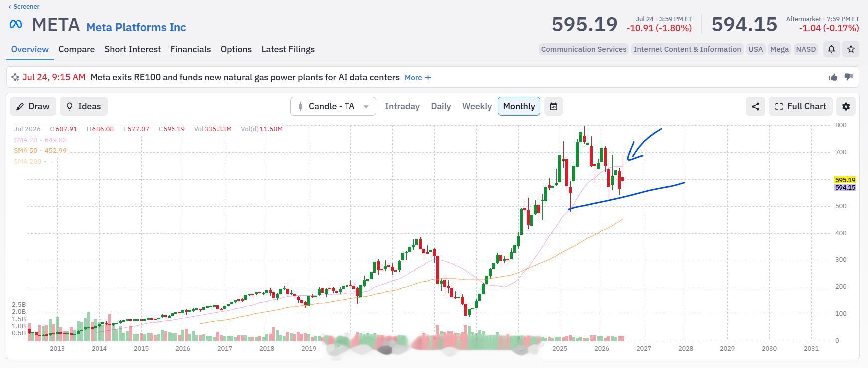The width and height of the screenshot is (868, 368).
Task: Click the 594.15 aftermarket price axis marker
Action: coord(845,187)
